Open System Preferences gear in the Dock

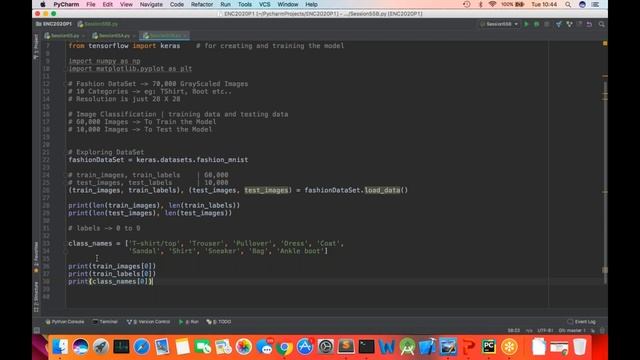325,347
